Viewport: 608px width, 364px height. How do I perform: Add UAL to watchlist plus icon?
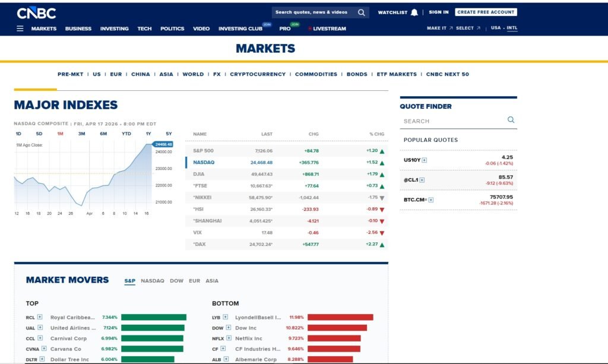point(40,328)
